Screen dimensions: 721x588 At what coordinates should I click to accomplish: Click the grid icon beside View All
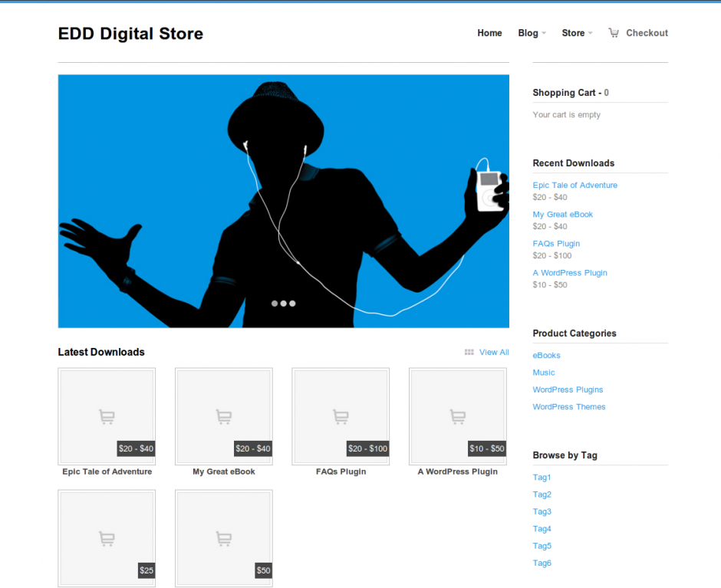469,352
